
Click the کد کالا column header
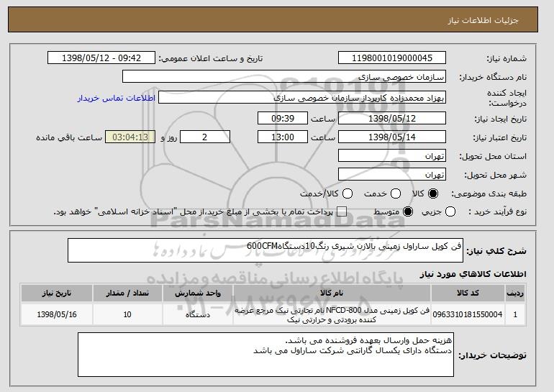(468, 293)
